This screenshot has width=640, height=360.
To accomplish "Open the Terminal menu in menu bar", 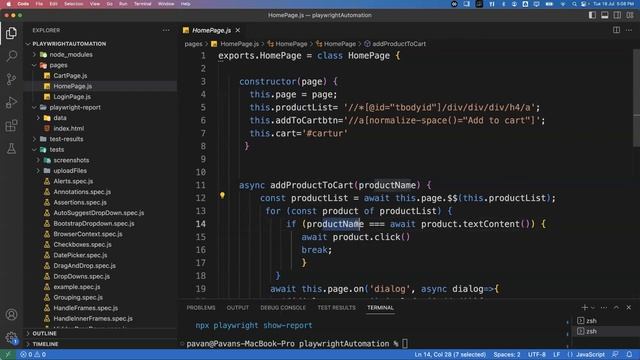I will 142,4.
